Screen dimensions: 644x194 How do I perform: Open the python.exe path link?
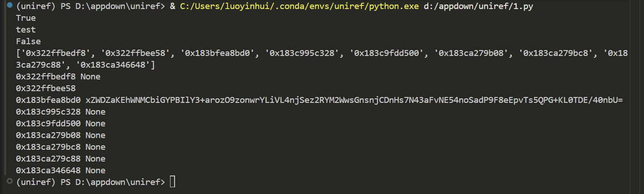(299, 7)
